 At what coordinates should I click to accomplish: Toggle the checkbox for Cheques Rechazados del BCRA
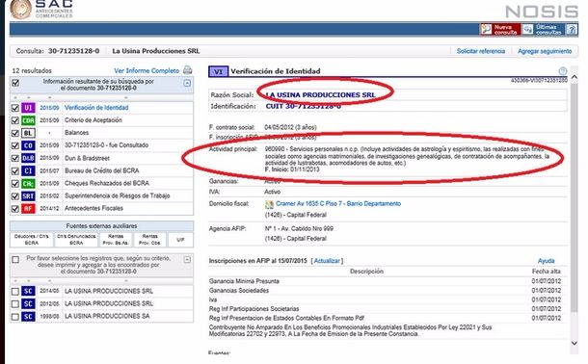pos(15,184)
